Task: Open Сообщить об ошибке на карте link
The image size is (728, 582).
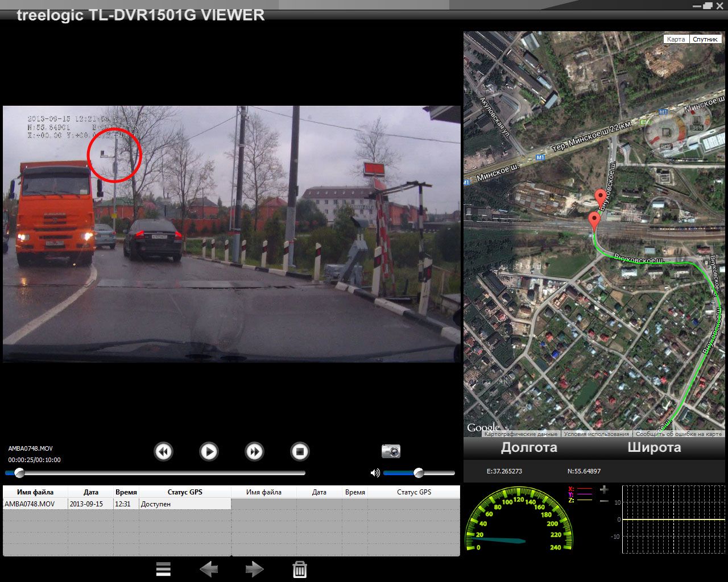Action: tap(679, 434)
